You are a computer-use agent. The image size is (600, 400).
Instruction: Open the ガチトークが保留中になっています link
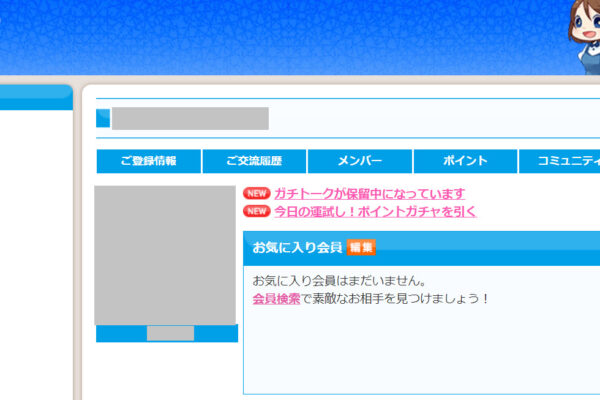(x=370, y=194)
